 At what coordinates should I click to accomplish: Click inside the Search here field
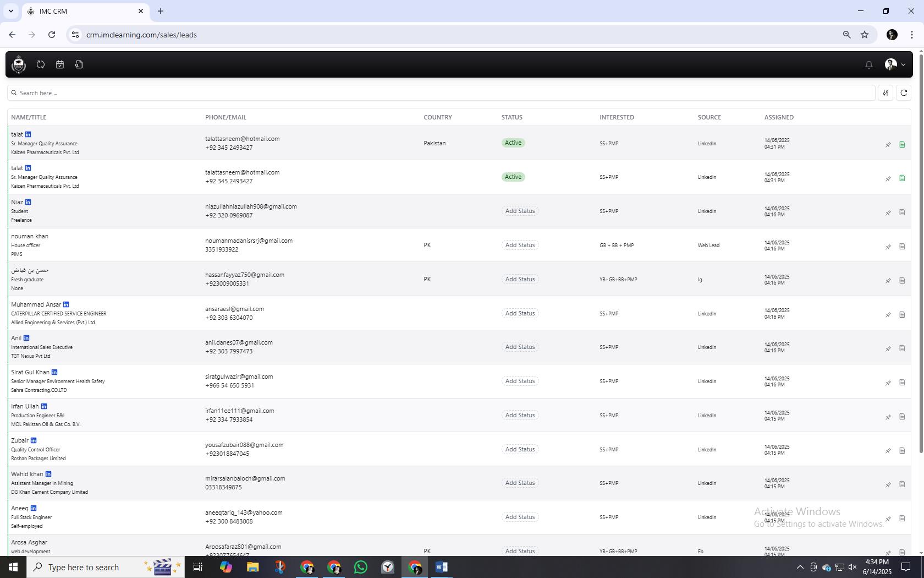[441, 93]
